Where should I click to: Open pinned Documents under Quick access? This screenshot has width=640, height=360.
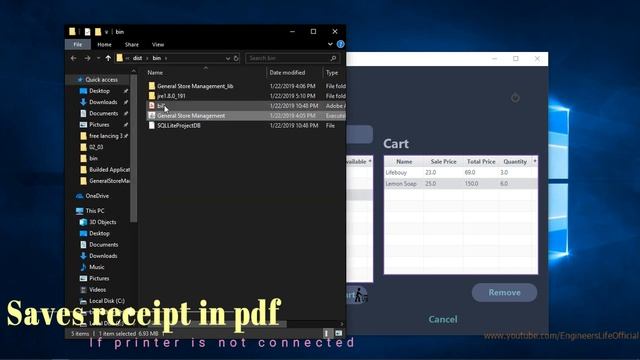pos(103,113)
